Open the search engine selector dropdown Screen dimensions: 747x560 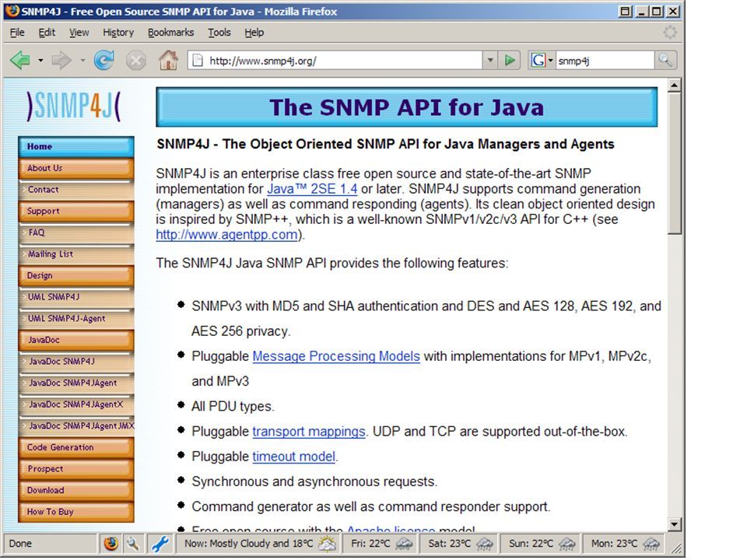551,61
